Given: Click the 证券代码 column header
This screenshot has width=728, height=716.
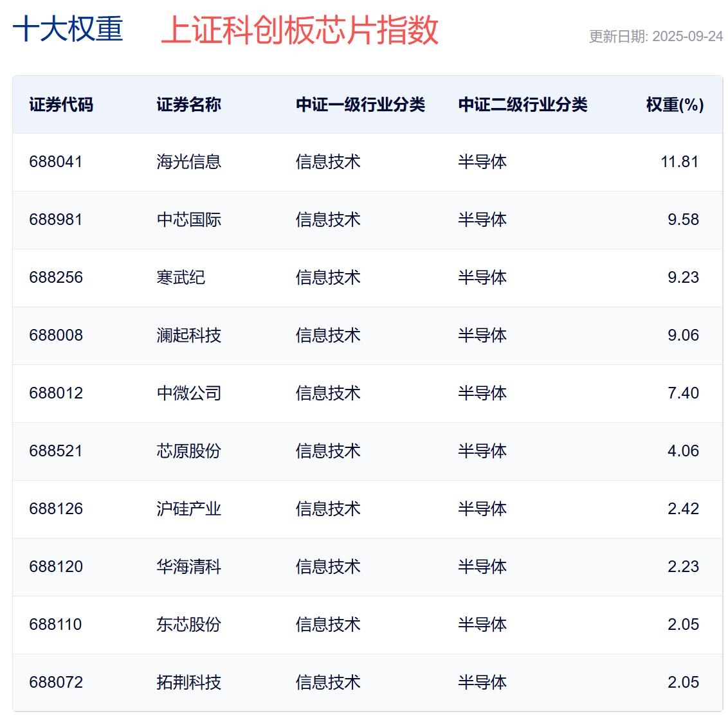Looking at the screenshot, I should [x=61, y=104].
